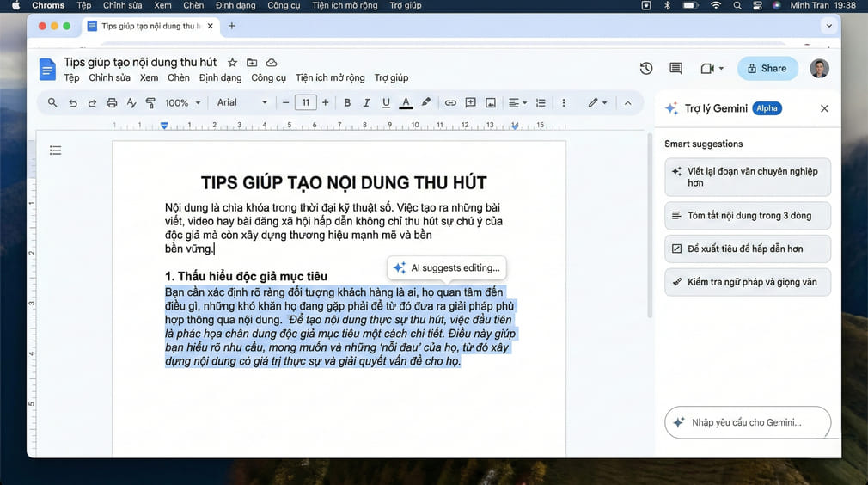Screen dimensions: 868x485
Task: Open the zoom 100% dropdown
Action: (182, 103)
